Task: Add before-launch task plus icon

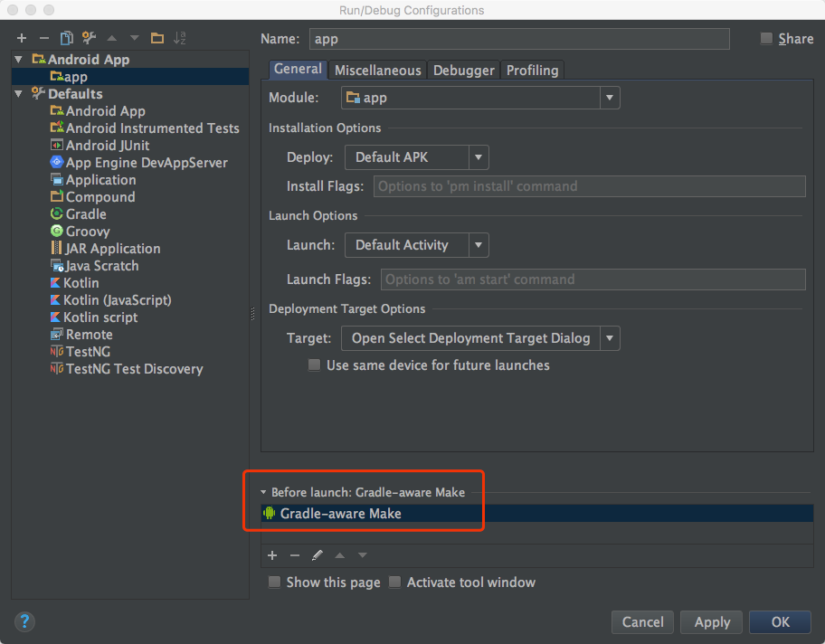Action: (x=272, y=555)
